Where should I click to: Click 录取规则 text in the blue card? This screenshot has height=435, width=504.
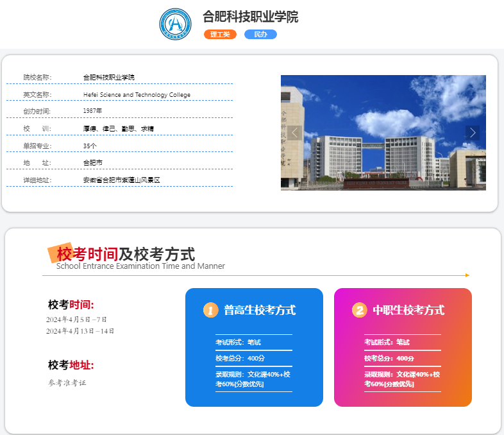(253, 379)
